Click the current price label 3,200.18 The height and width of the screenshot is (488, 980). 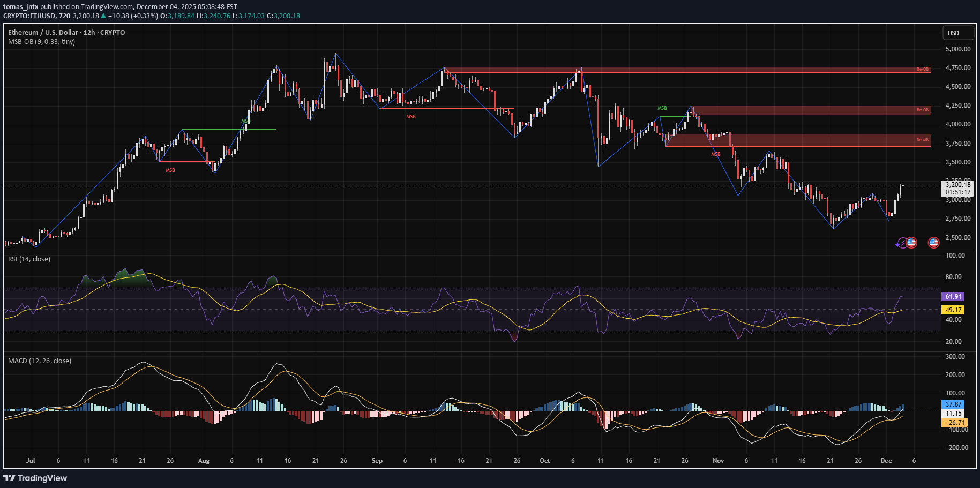[957, 185]
